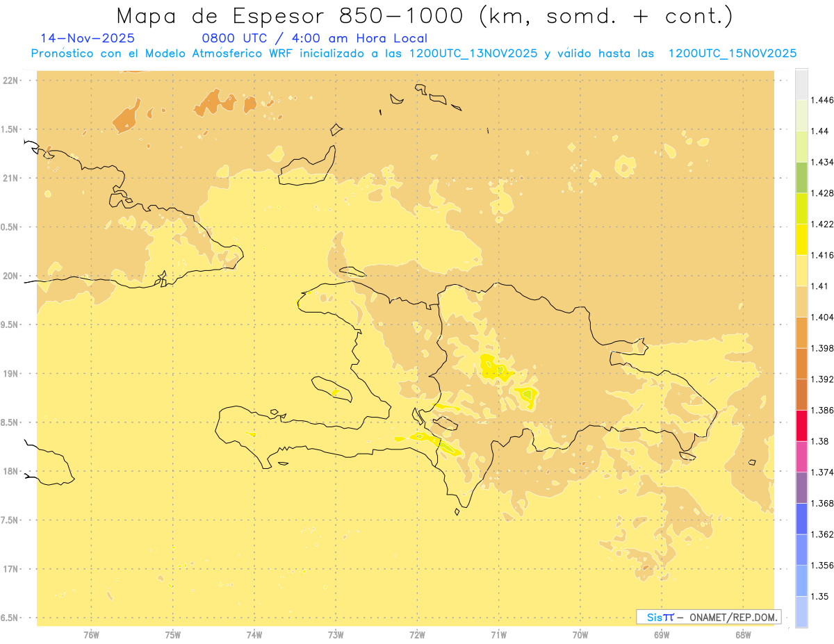The image size is (834, 644).
Task: Select the '68W' longitude label
Action: [743, 635]
